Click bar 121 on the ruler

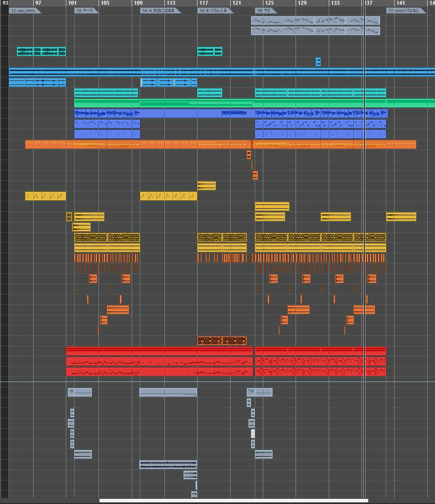point(237,3)
